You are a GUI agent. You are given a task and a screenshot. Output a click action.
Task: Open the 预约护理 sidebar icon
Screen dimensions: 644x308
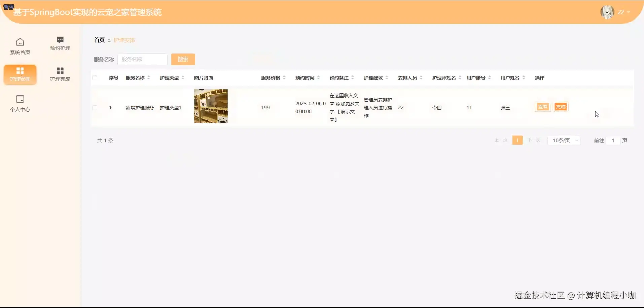(x=60, y=43)
